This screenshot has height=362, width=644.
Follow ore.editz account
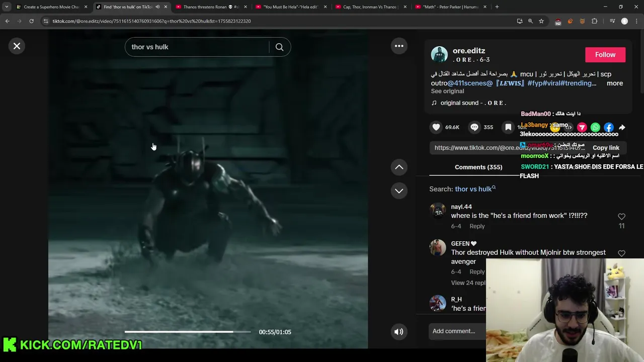605,55
